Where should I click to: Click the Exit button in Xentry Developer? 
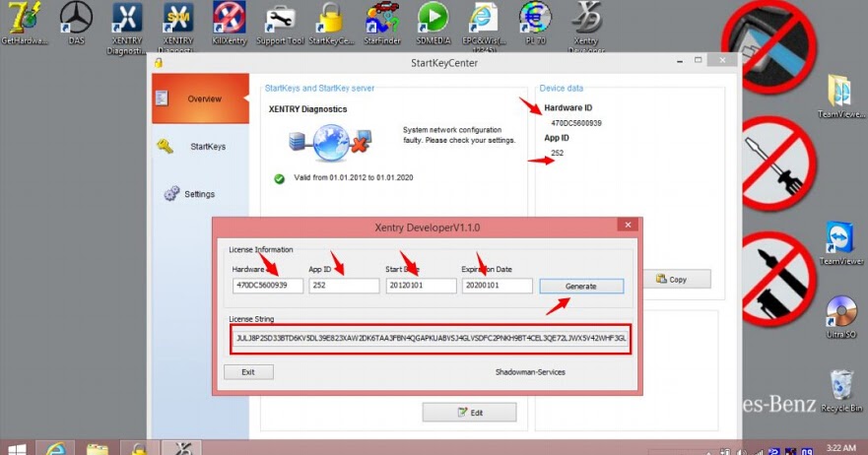coord(248,372)
